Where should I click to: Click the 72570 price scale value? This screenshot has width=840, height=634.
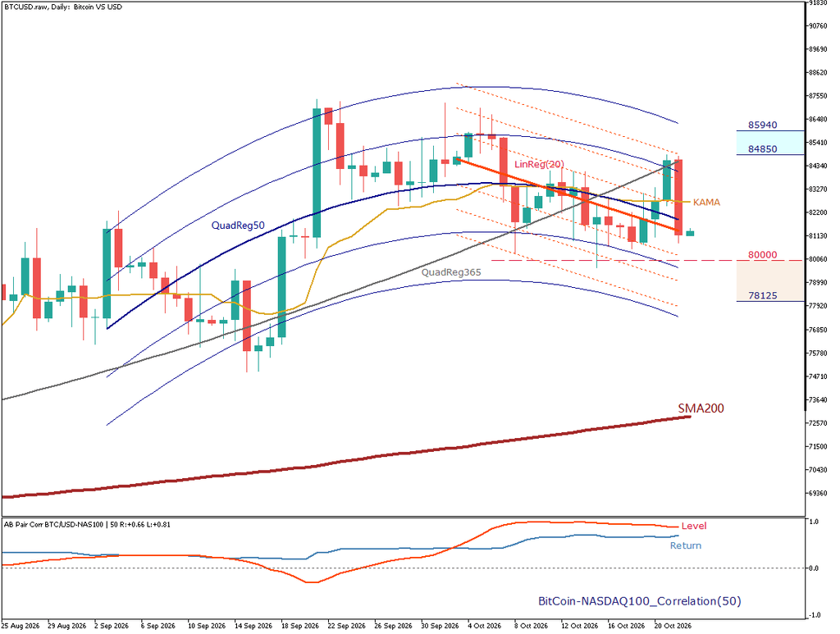[818, 423]
